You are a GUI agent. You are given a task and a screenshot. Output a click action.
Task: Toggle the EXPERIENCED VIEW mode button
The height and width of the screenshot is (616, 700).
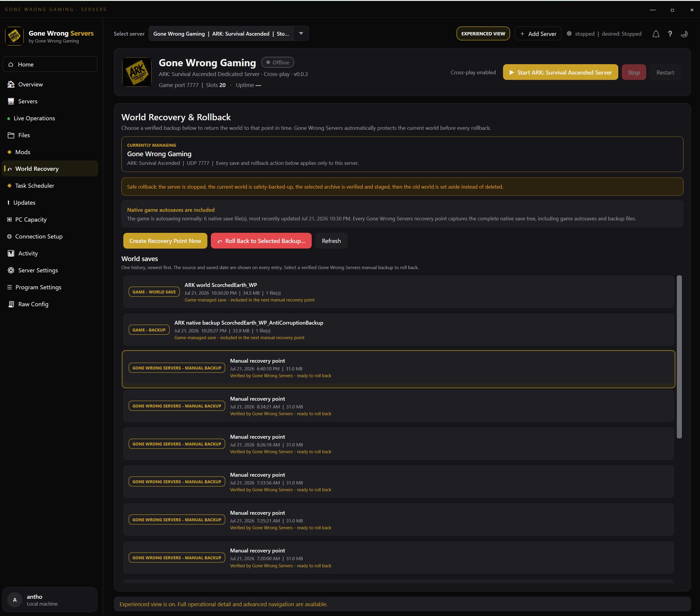click(x=483, y=34)
